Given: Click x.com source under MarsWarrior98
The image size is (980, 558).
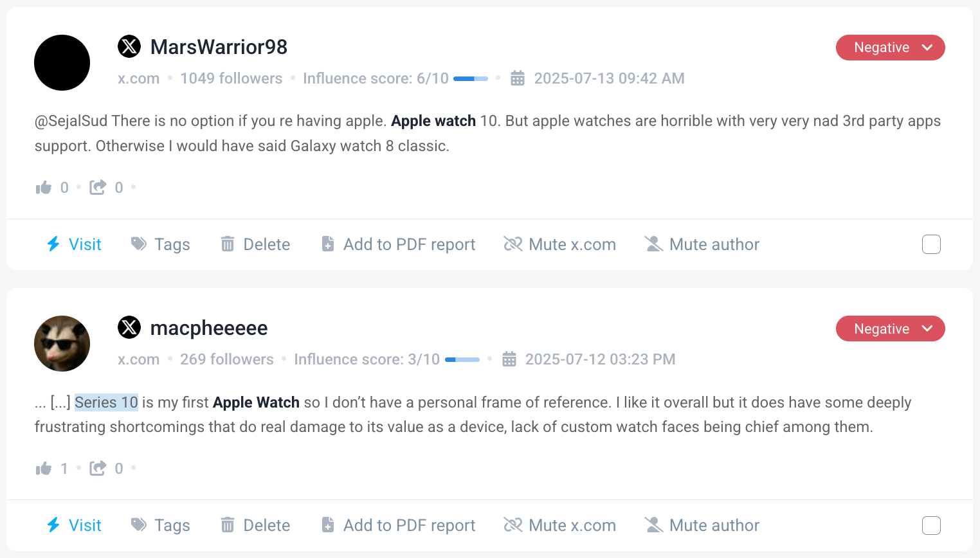Looking at the screenshot, I should (x=138, y=78).
